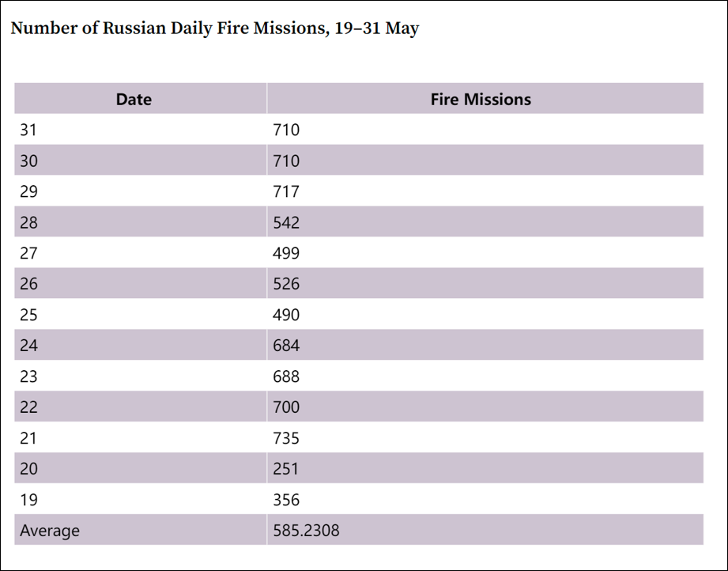Click the 684 fire missions cell
This screenshot has width=728, height=571.
click(286, 346)
